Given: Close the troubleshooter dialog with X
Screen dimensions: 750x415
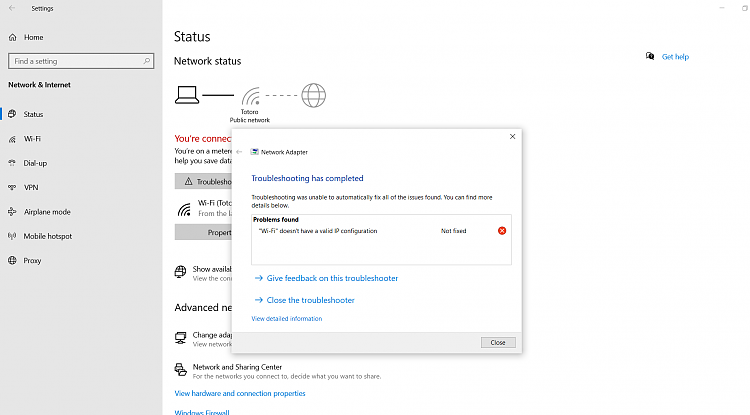Looking at the screenshot, I should 512,137.
